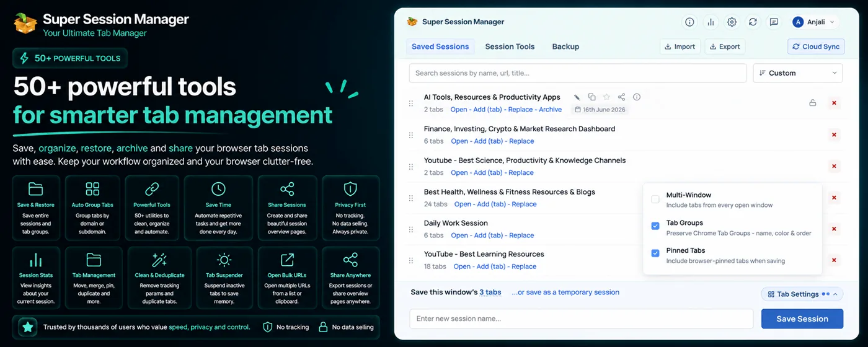Image resolution: width=868 pixels, height=347 pixels.
Task: Click the drag handle of the Finance, Investing session
Action: click(411, 135)
